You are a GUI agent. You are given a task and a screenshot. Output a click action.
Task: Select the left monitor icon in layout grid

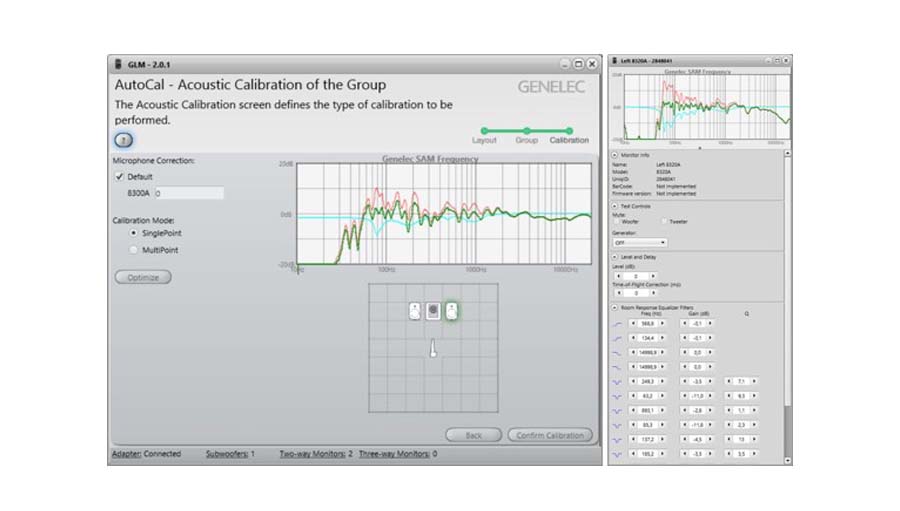click(415, 311)
